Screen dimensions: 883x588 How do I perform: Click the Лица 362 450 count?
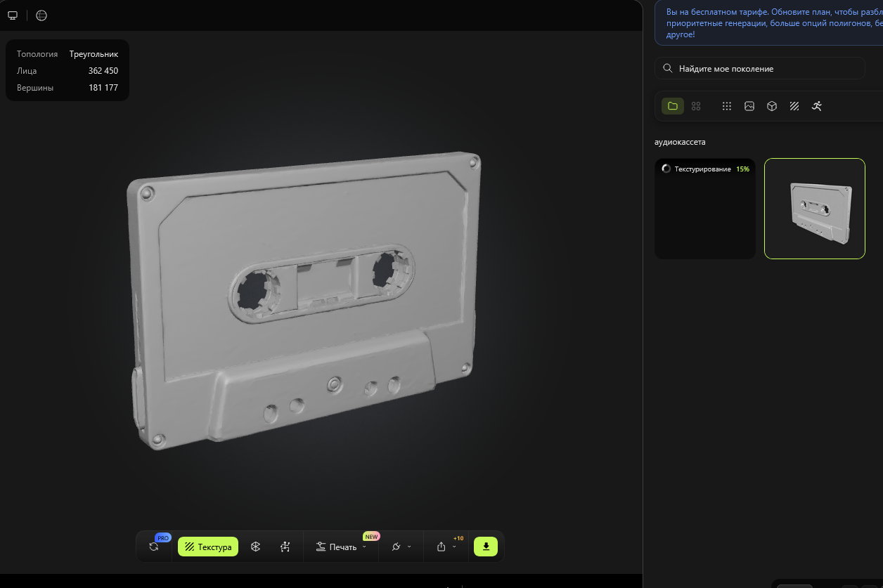[x=103, y=71]
